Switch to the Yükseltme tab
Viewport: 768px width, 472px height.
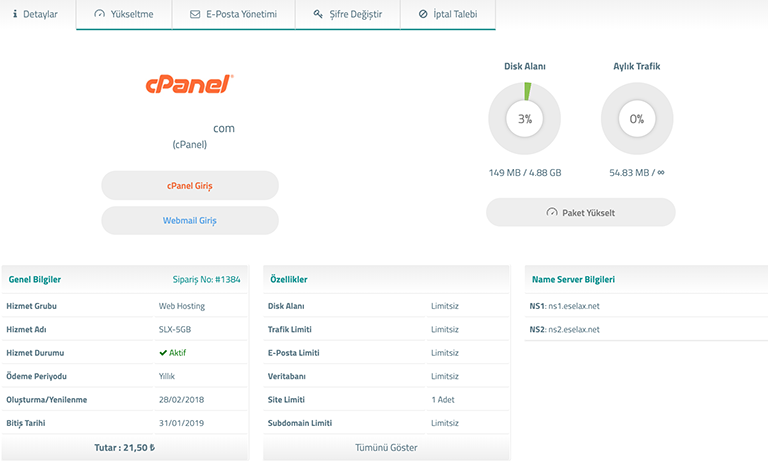coord(124,14)
